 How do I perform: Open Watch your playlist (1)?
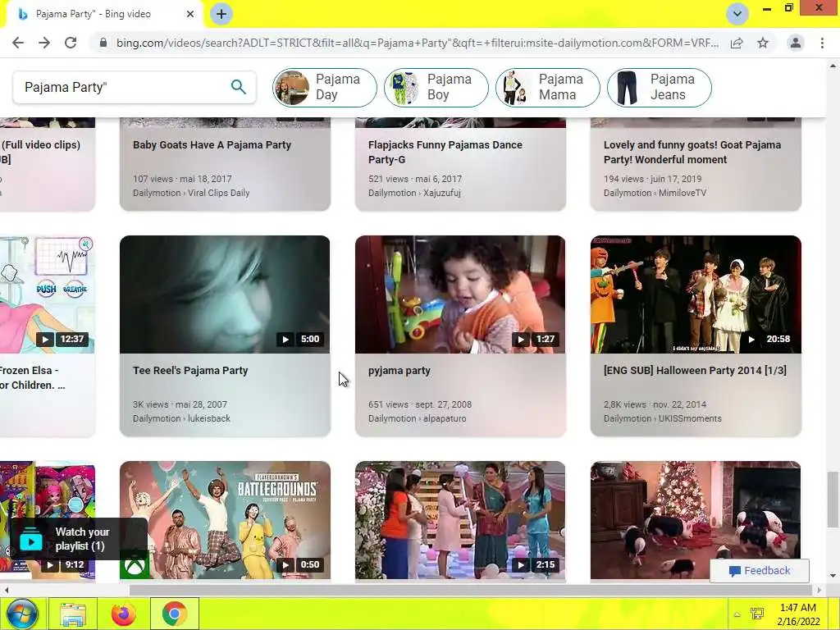click(x=79, y=539)
